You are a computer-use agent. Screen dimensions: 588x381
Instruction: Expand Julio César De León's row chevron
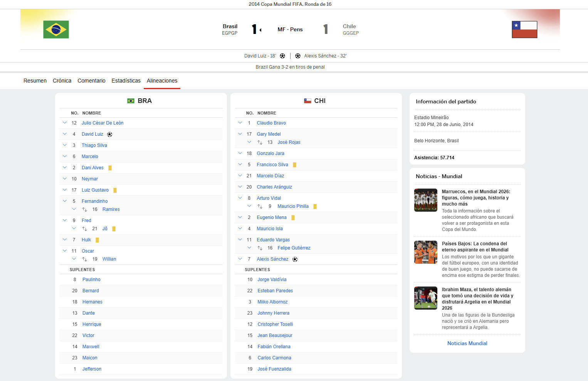tap(65, 123)
